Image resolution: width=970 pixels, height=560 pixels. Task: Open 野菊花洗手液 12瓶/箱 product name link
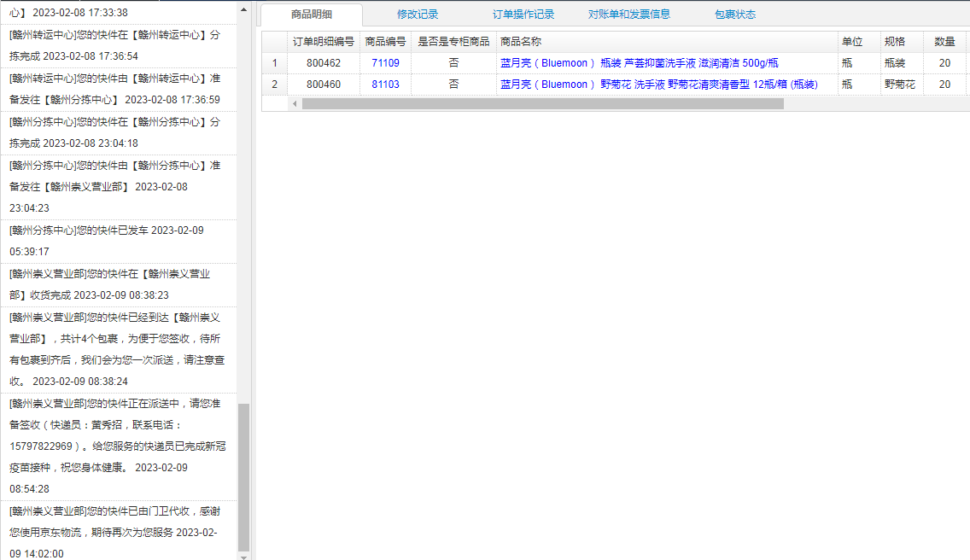coord(659,85)
